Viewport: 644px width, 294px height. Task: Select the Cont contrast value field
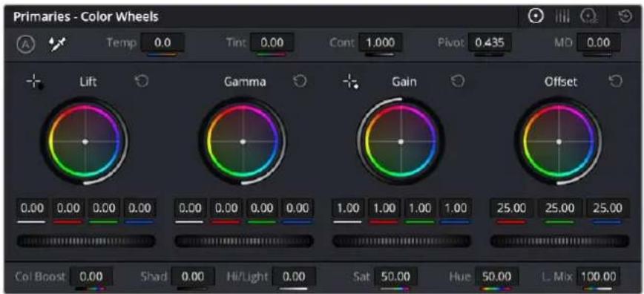coord(381,43)
